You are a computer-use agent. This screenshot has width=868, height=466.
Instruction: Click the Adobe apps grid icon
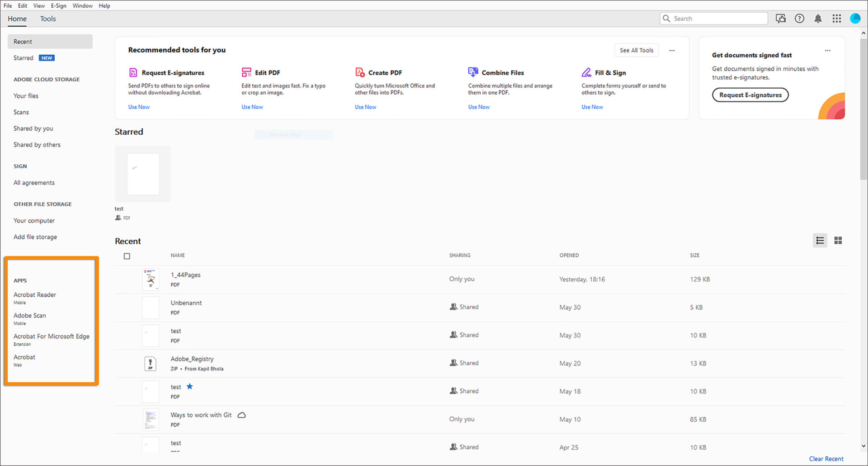coord(836,19)
